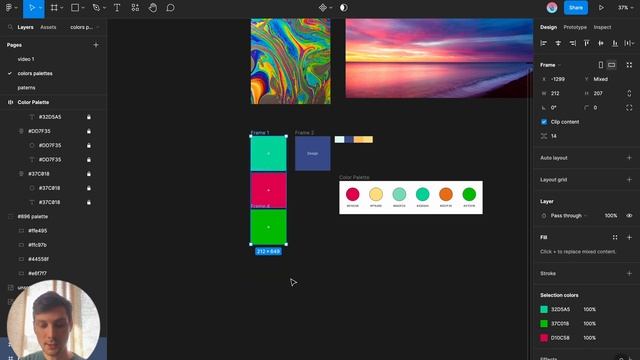
Task: Select the Text tool
Action: click(117, 8)
